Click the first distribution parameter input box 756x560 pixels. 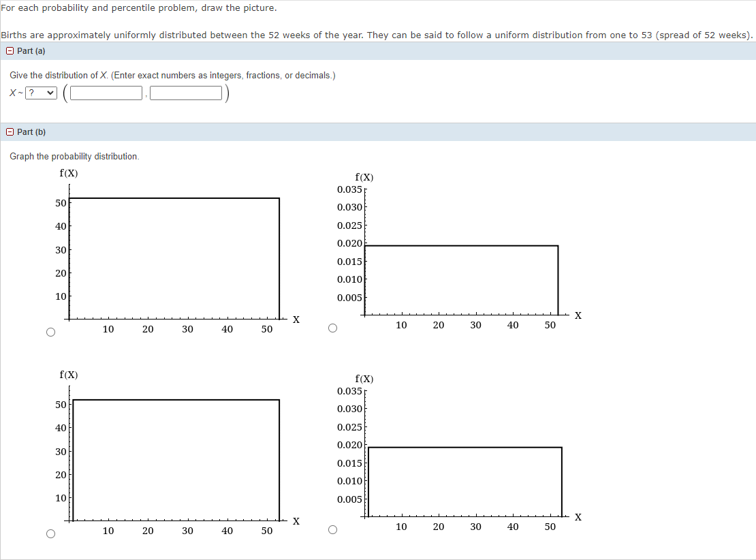(105, 91)
